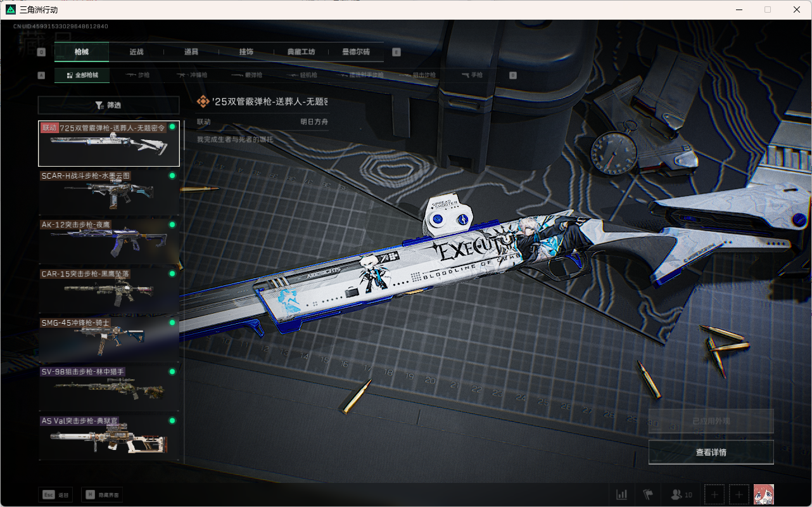
Task: Open the 典藏工坊 workshop tab
Action: click(301, 52)
